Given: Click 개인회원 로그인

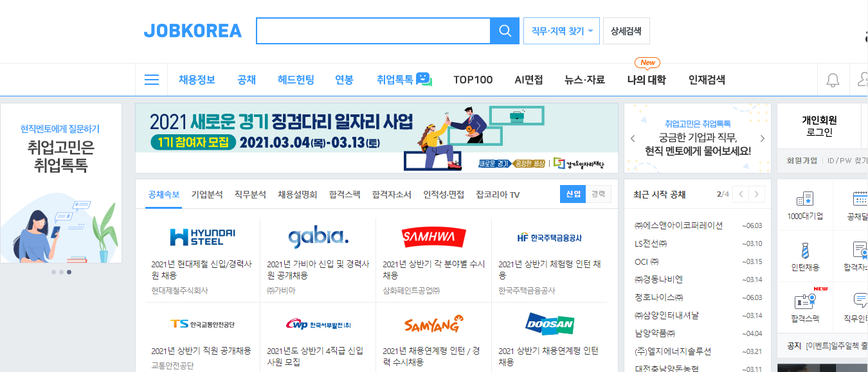Looking at the screenshot, I should pyautogui.click(x=819, y=126).
